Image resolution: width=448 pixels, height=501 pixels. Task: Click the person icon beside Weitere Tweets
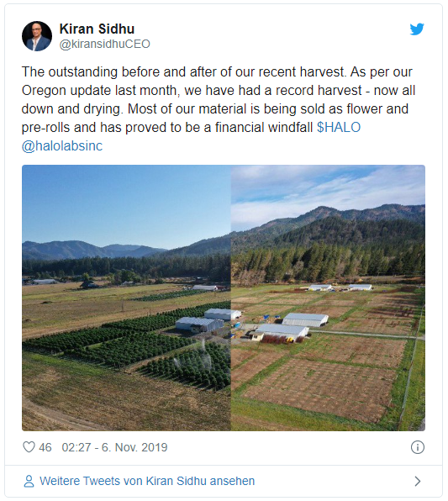click(x=29, y=481)
